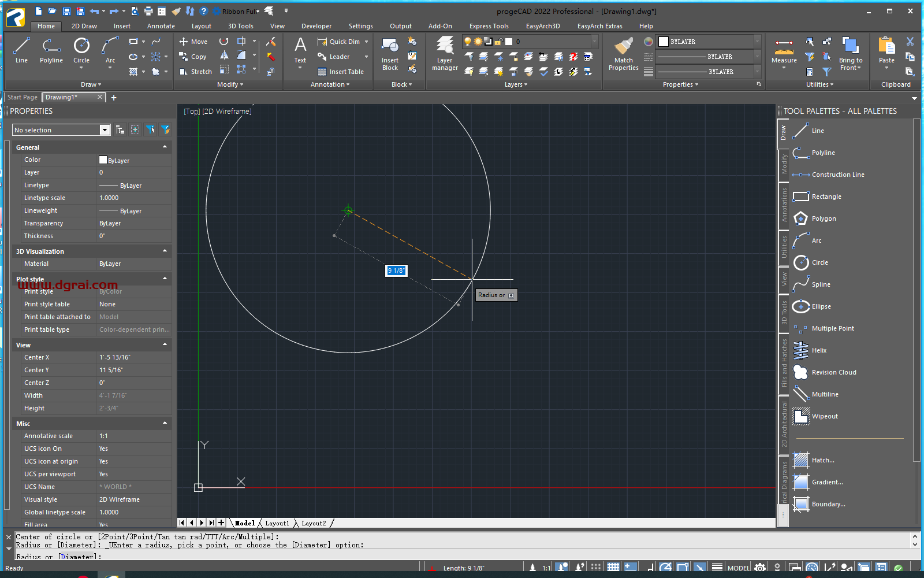Viewport: 924px width, 578px height.
Task: Activate the Stretch command
Action: (195, 72)
